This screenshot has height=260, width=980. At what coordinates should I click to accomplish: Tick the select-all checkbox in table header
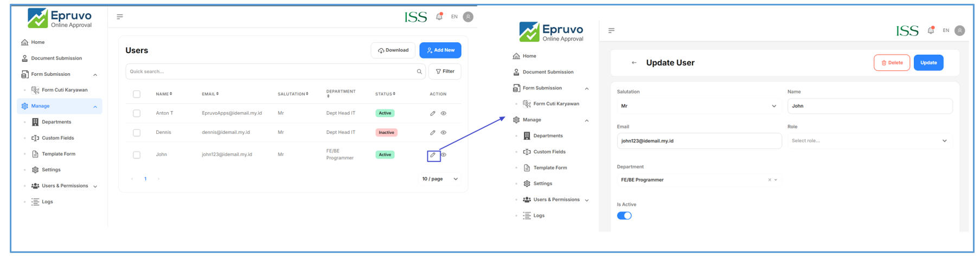coord(137,94)
